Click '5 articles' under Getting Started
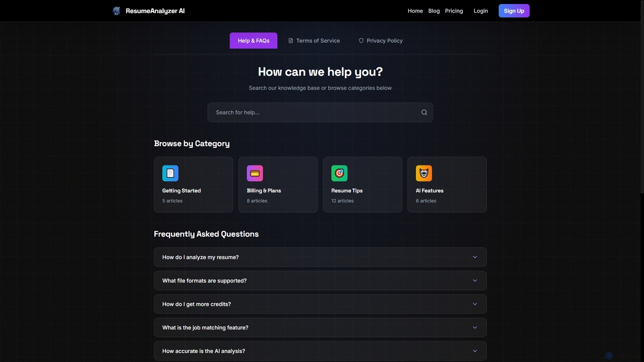This screenshot has width=644, height=362. point(173,201)
